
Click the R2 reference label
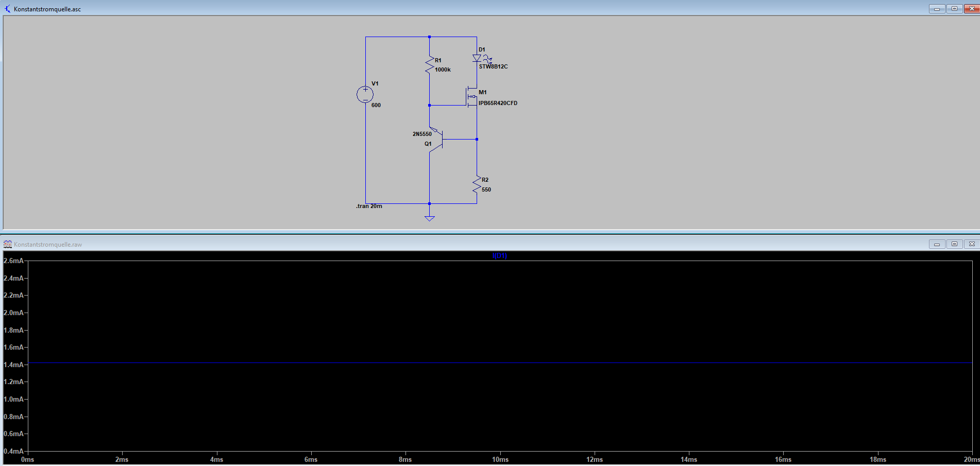tap(485, 180)
